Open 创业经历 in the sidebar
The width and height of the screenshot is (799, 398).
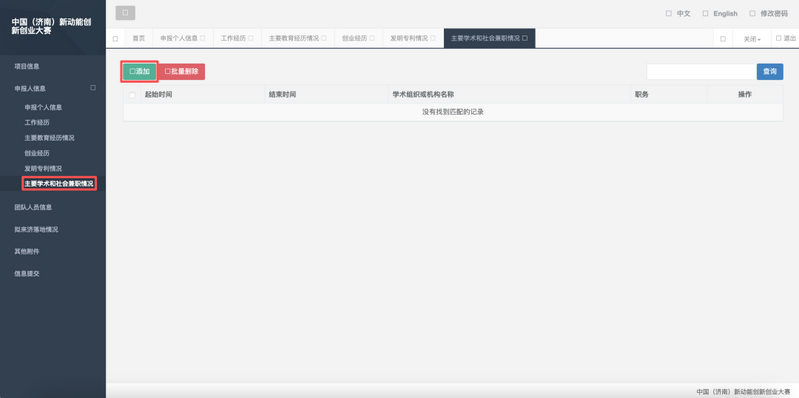37,153
